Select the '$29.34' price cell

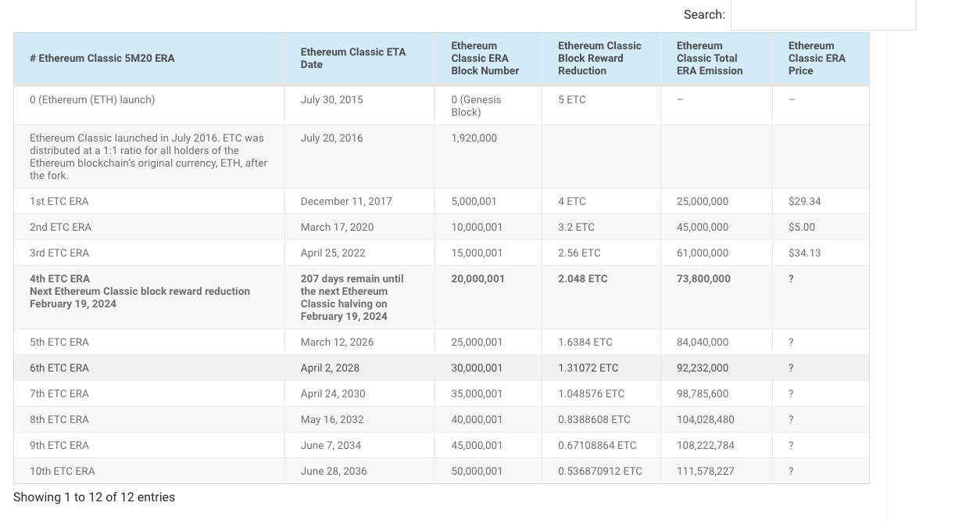[x=821, y=201]
